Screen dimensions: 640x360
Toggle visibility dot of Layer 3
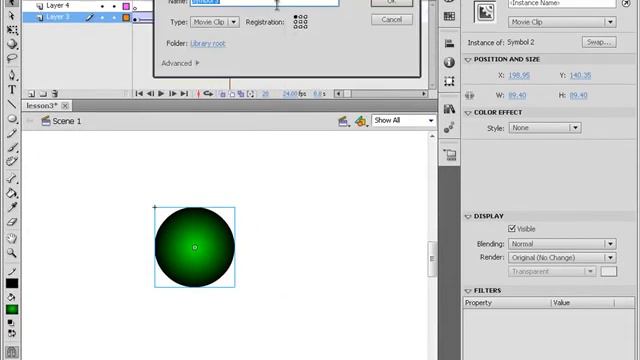coord(102,18)
